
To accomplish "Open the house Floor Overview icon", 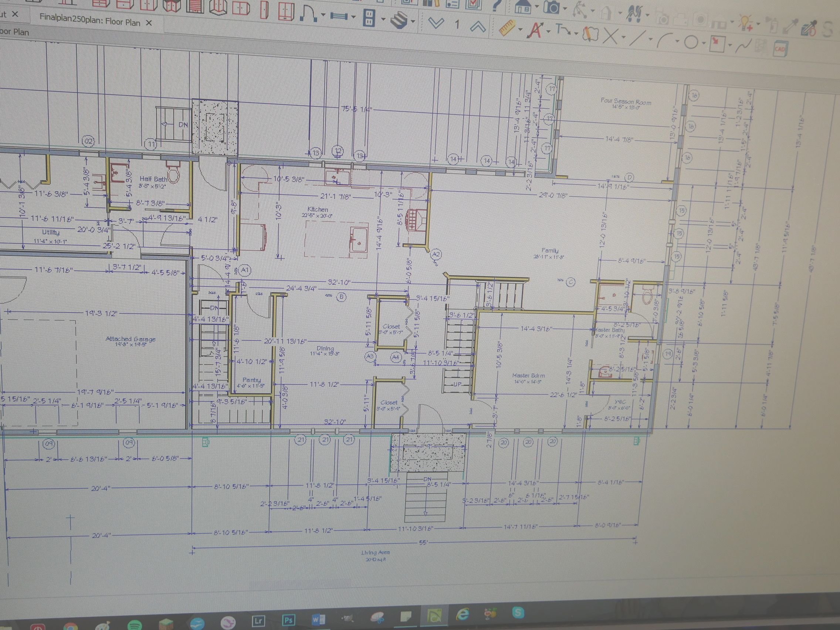I will pyautogui.click(x=523, y=6).
